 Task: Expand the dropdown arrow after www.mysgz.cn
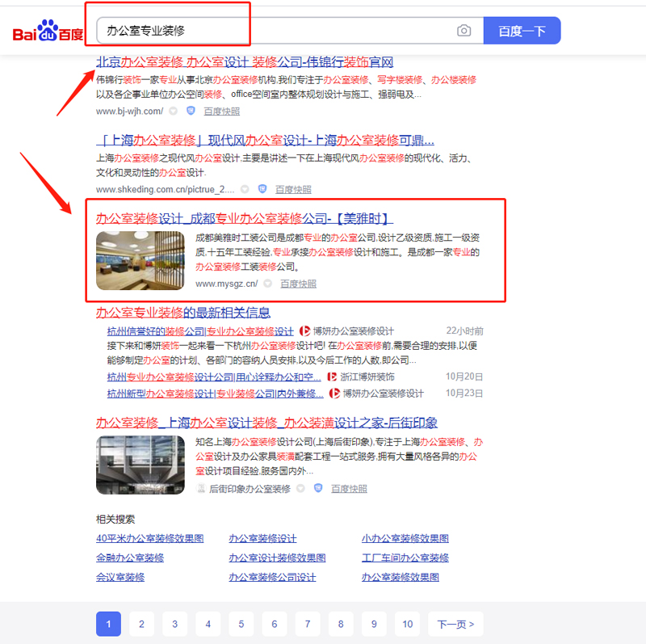click(267, 284)
